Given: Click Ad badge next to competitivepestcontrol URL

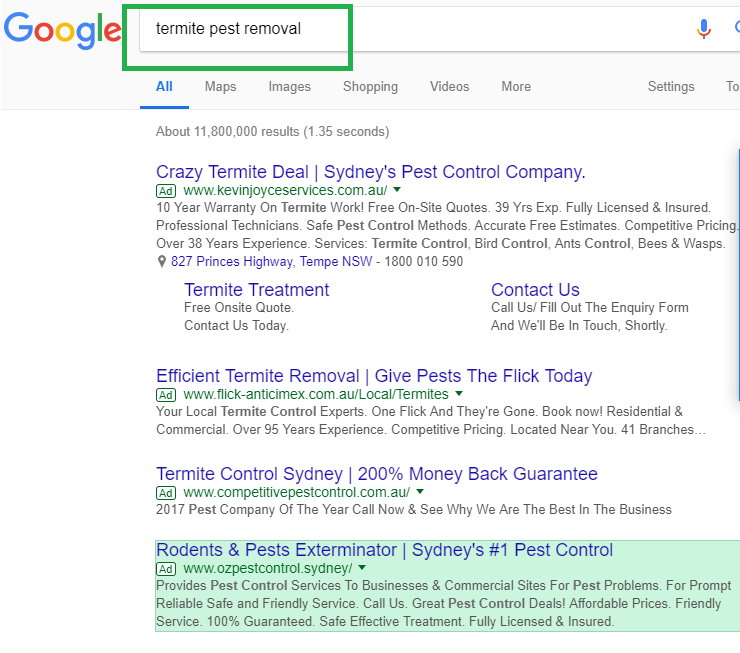Looking at the screenshot, I should pyautogui.click(x=166, y=493).
